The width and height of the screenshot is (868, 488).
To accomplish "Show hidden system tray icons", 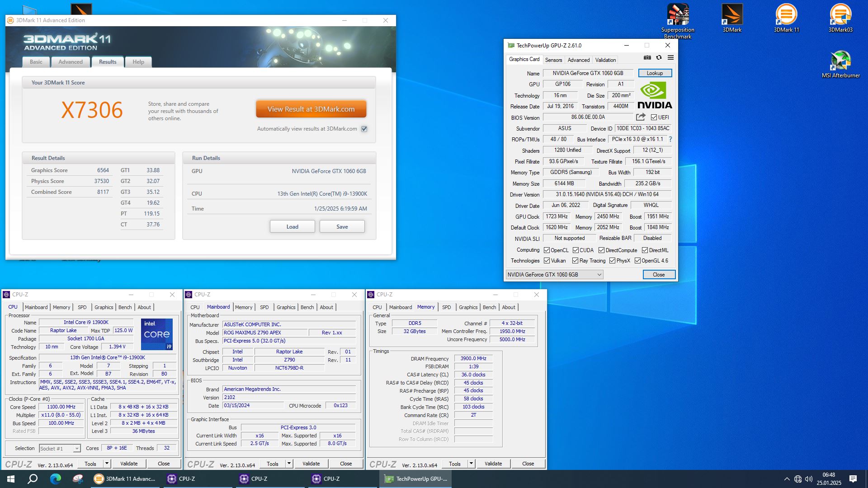I will coord(787,479).
